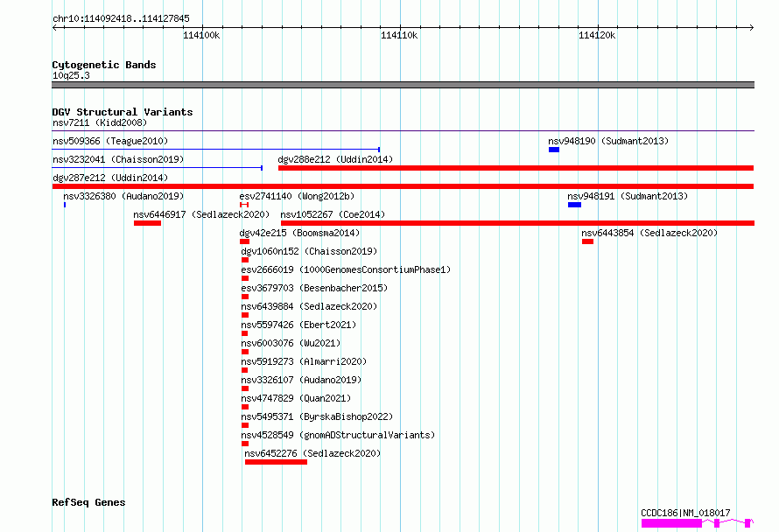Select the magenta CCDC186 gene exon block
This screenshot has height=532, width=779.
pos(671,523)
